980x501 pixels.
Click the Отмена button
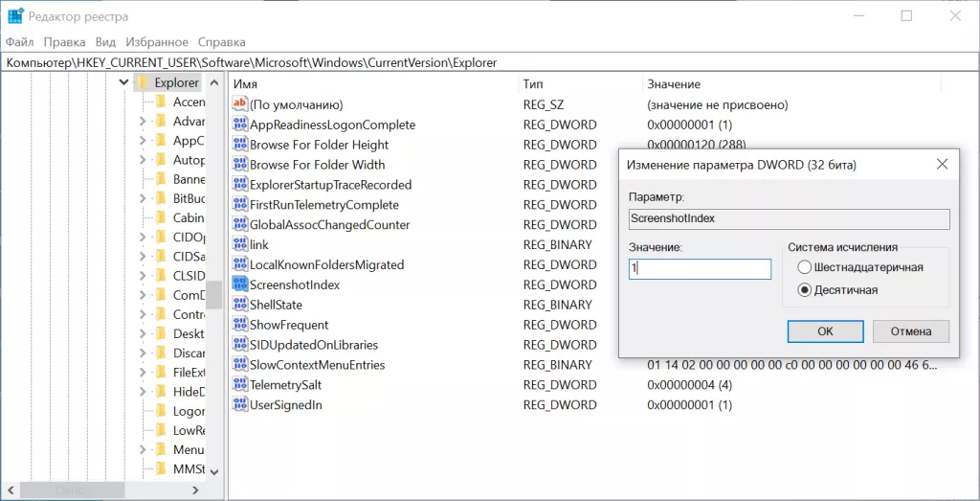pos(910,331)
